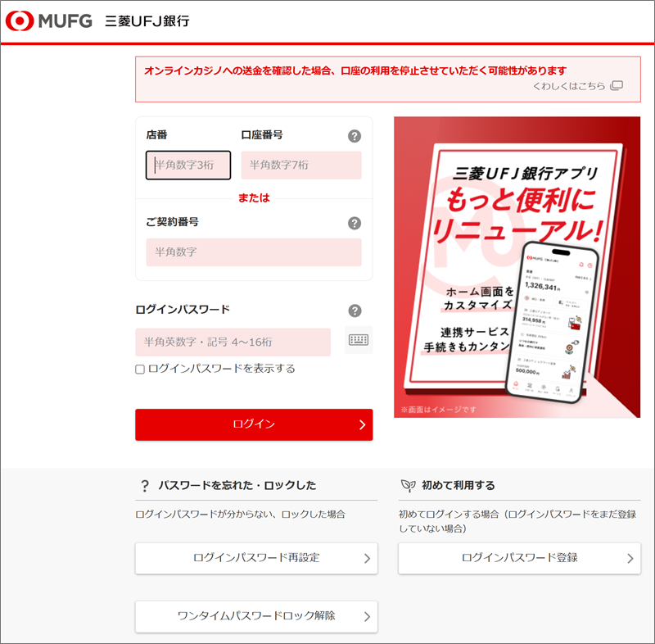
Task: Follow the くわしくはこちら link
Action: [x=568, y=86]
